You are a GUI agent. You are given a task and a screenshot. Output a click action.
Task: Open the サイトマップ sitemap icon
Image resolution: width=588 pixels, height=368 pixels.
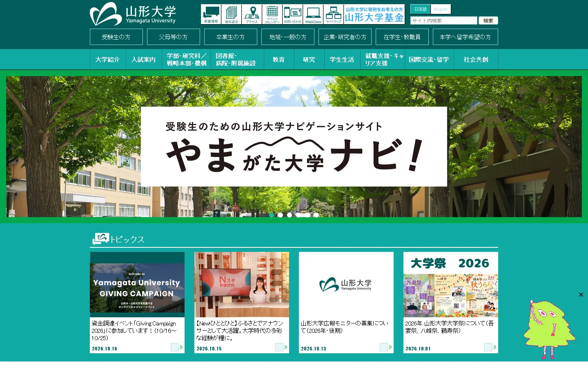pyautogui.click(x=334, y=14)
